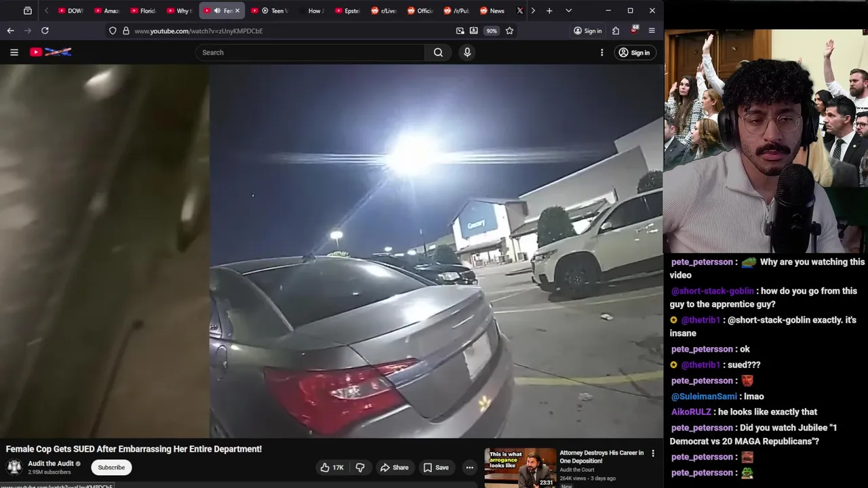Click the @SuleimanSami chat username
This screenshot has width=868, height=488.
point(704,396)
